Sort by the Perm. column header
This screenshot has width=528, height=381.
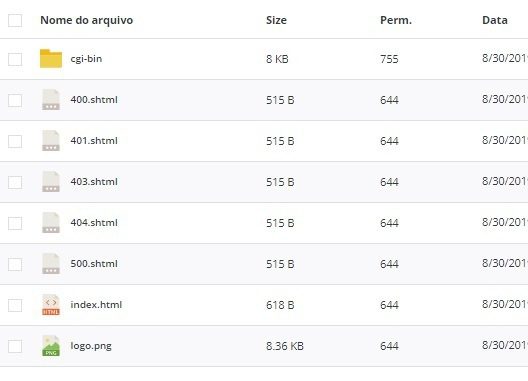(396, 20)
